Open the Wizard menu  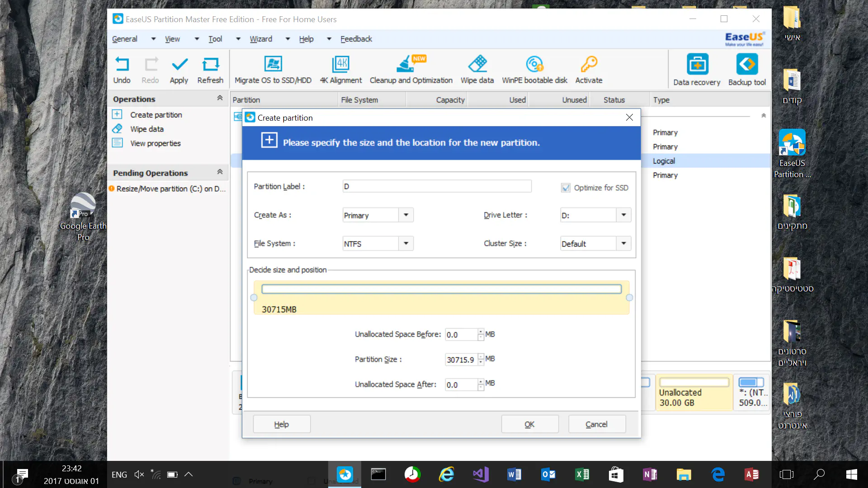[x=261, y=39]
